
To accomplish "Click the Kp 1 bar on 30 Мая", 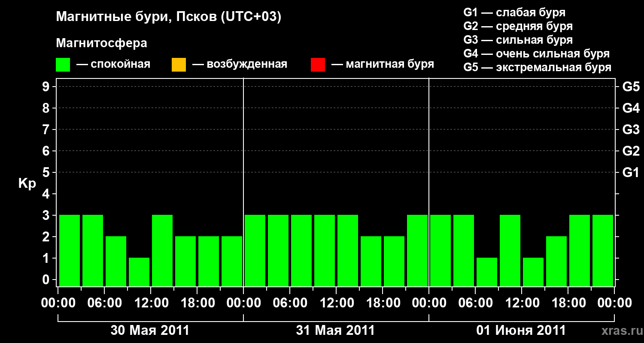I will tap(139, 272).
